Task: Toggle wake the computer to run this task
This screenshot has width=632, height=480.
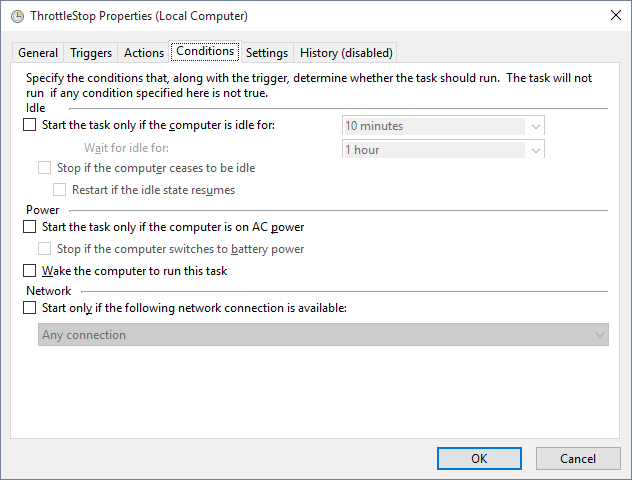Action: click(29, 271)
